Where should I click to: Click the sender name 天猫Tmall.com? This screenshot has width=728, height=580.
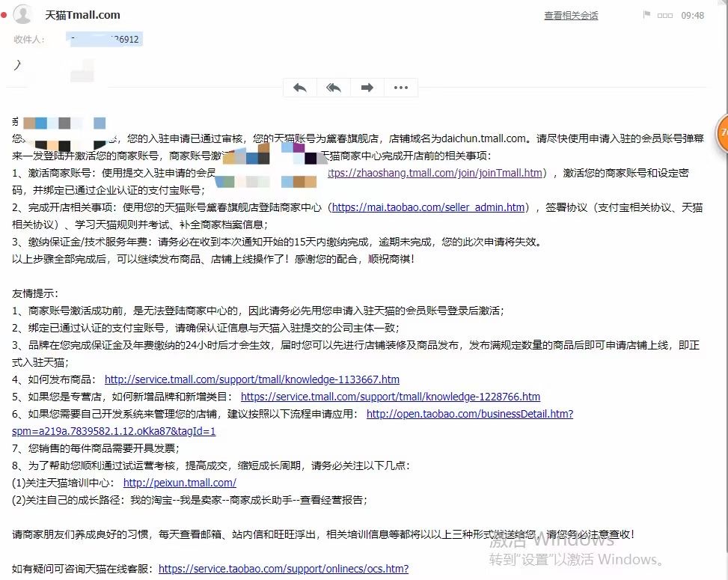pyautogui.click(x=82, y=15)
